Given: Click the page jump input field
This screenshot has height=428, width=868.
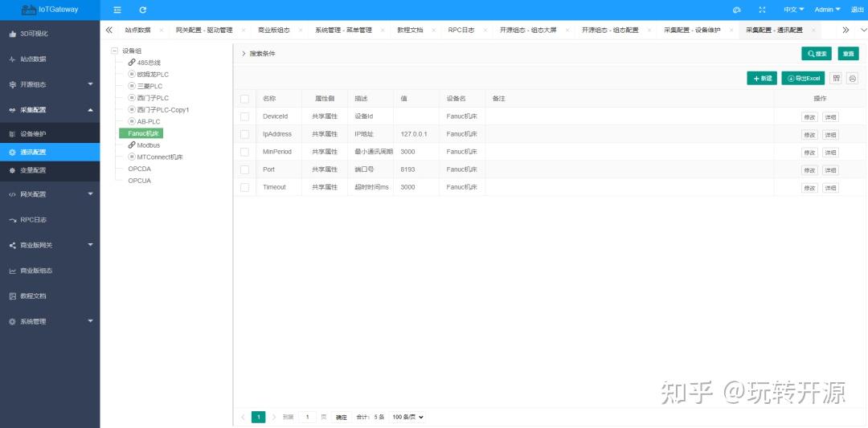Looking at the screenshot, I should [x=307, y=417].
